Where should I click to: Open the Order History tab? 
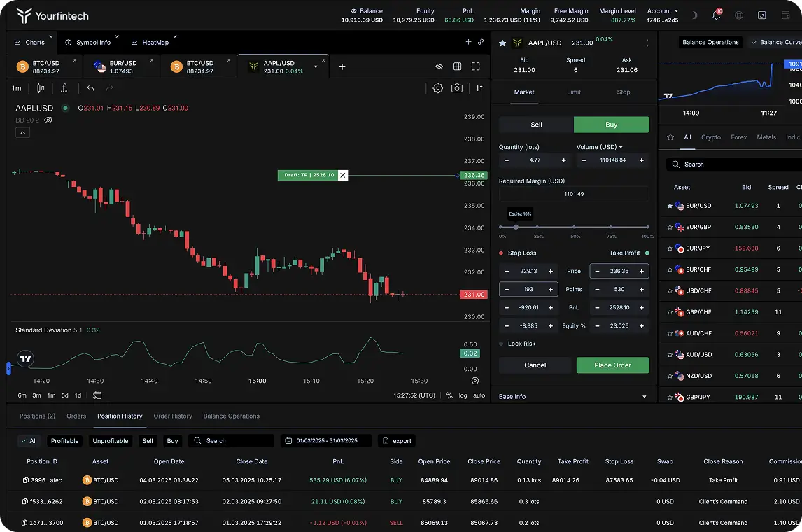click(173, 416)
